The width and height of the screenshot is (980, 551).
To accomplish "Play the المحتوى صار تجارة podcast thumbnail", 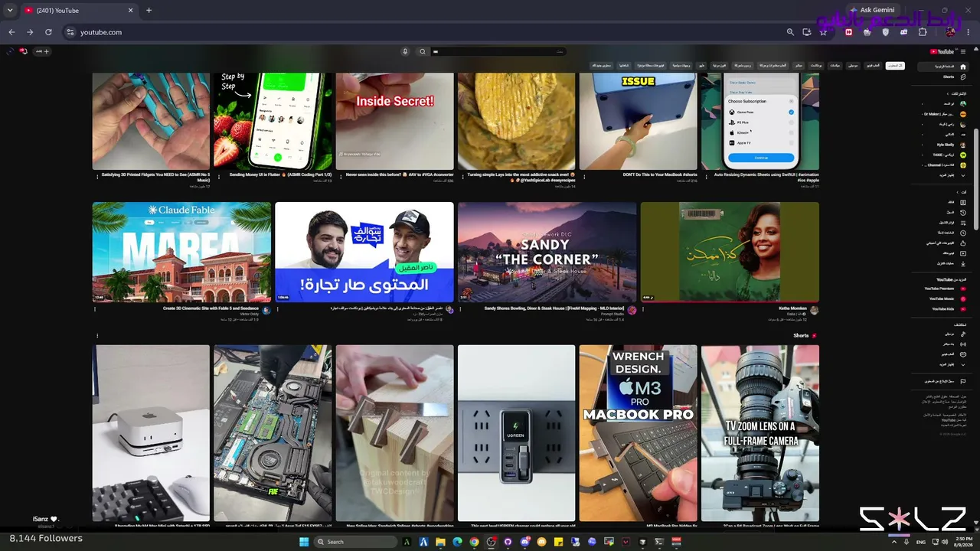I will pos(364,252).
